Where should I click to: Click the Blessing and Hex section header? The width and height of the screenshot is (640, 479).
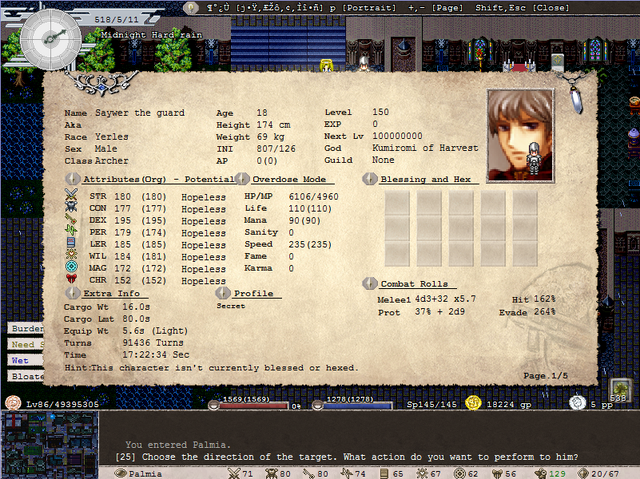[x=425, y=179]
